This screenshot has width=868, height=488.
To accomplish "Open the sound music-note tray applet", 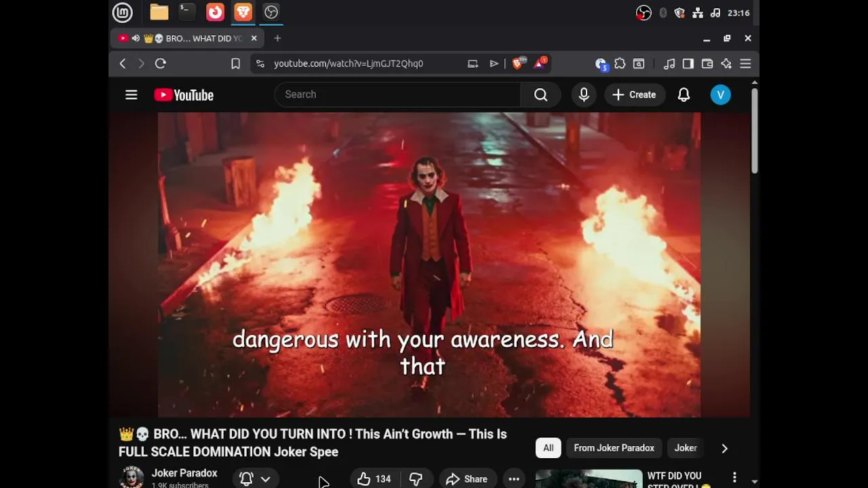I will (715, 13).
